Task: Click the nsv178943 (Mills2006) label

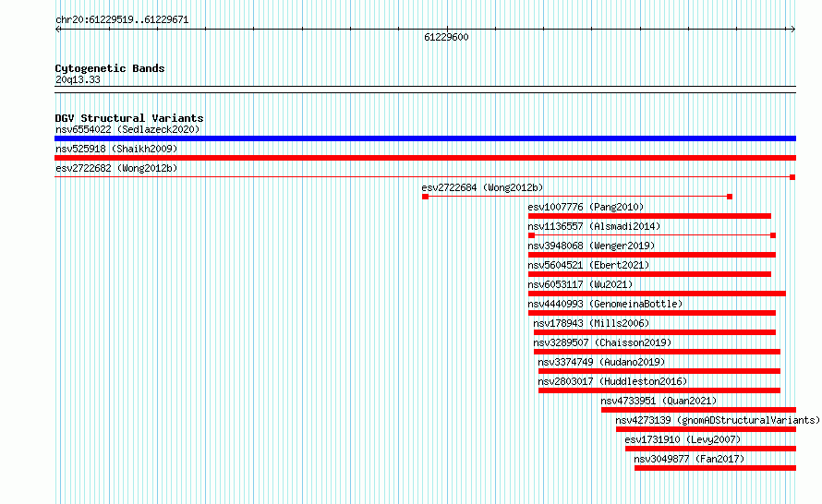Action: click(x=591, y=323)
